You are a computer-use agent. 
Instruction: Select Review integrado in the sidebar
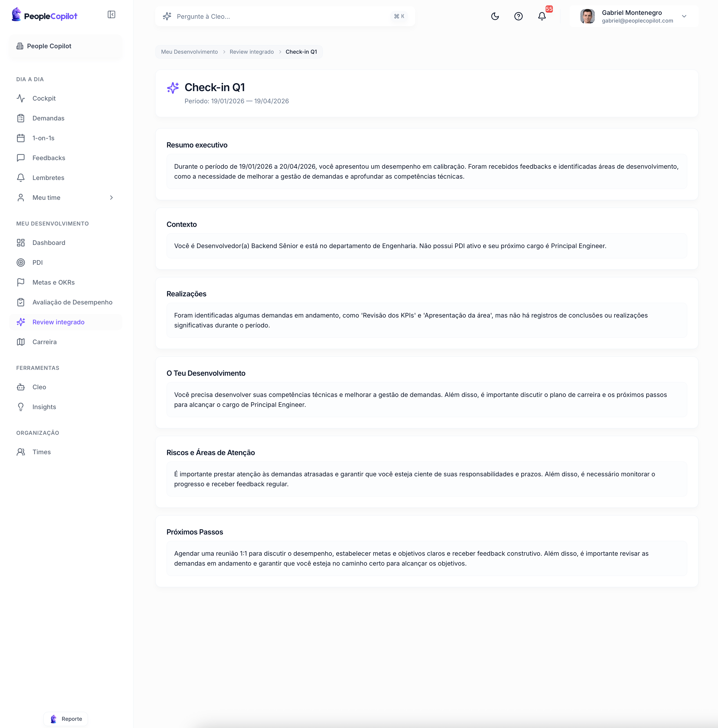point(66,322)
